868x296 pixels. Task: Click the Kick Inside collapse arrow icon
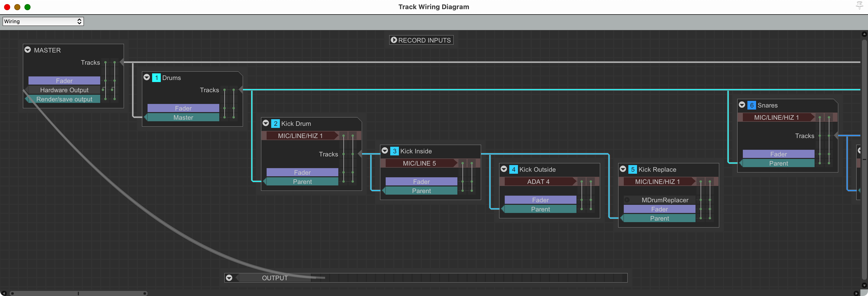pyautogui.click(x=384, y=151)
